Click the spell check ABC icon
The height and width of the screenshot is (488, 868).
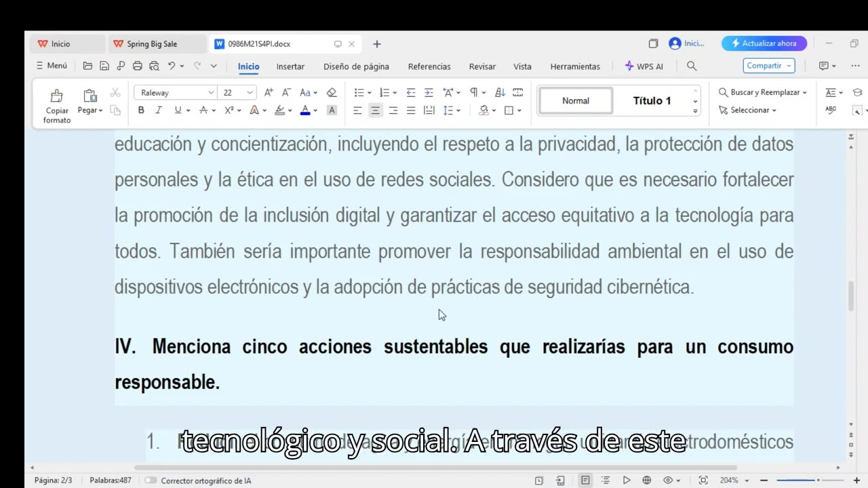point(831,110)
